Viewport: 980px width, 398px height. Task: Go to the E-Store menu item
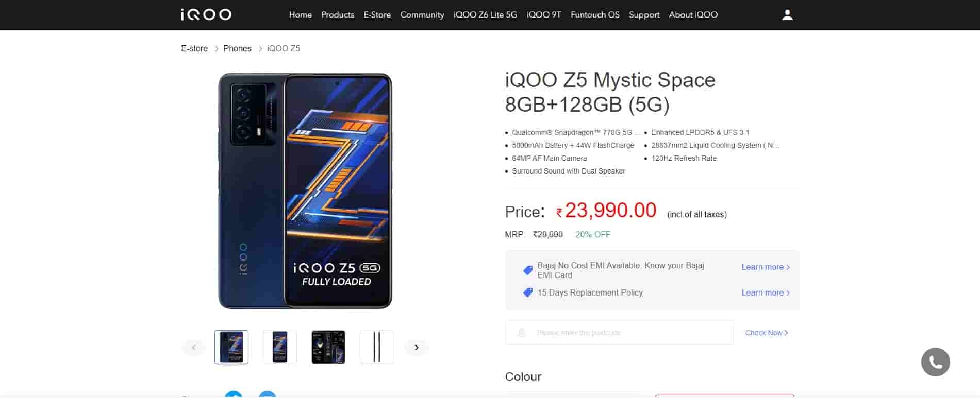pos(377,15)
